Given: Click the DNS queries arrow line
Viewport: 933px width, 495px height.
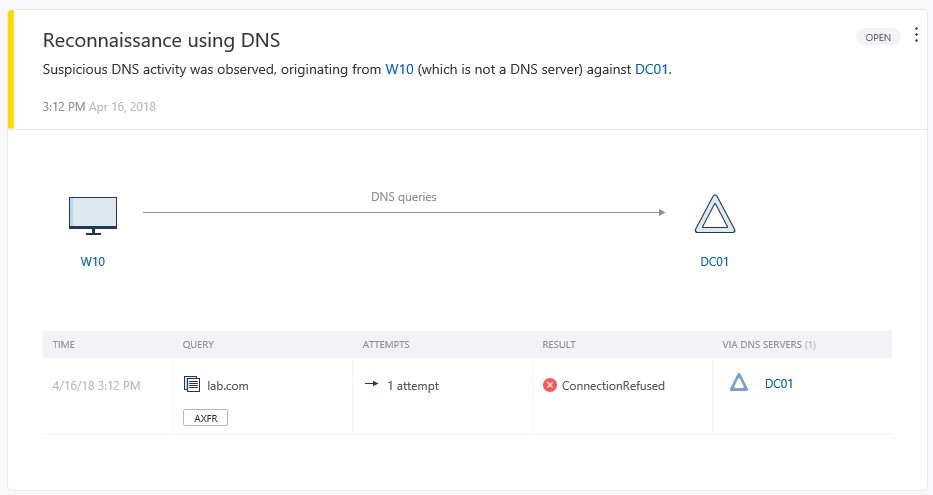Looking at the screenshot, I should click(x=403, y=212).
